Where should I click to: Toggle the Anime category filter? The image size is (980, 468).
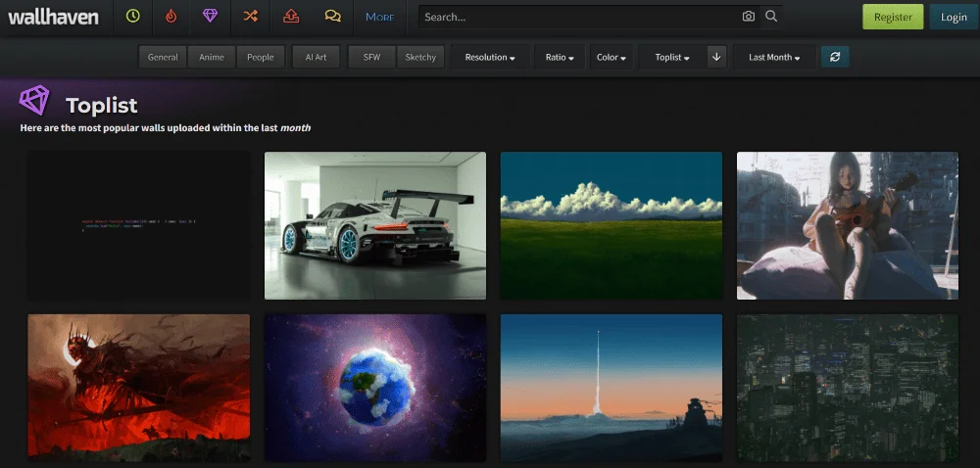pyautogui.click(x=212, y=57)
